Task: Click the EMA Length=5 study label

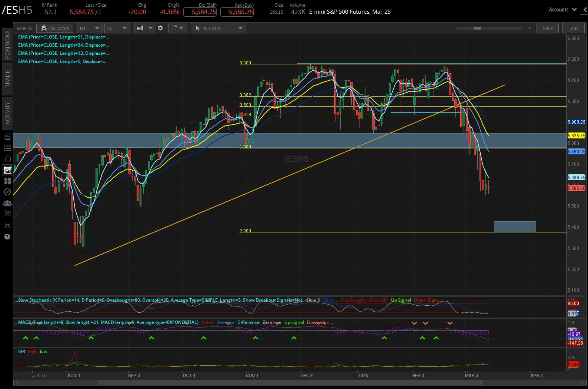Action: pos(62,61)
